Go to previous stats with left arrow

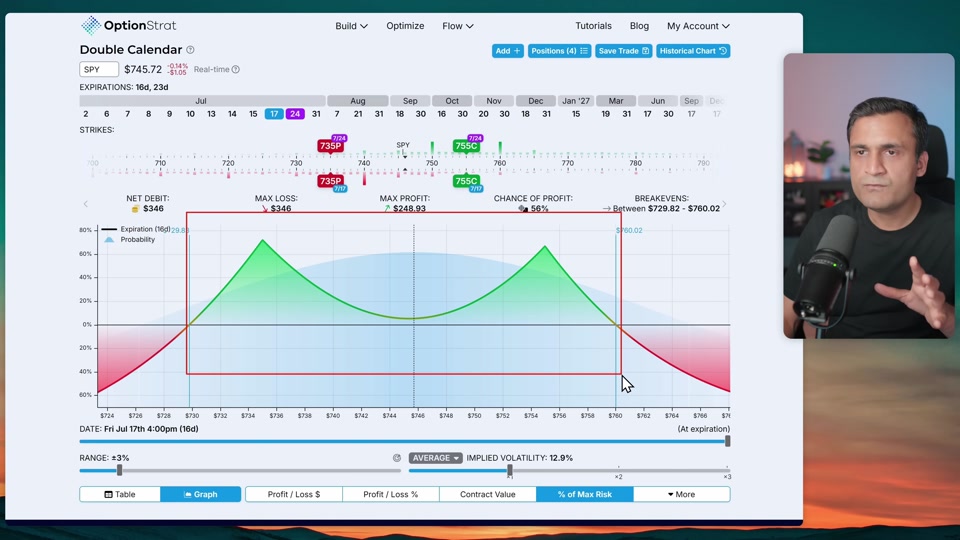click(x=86, y=204)
